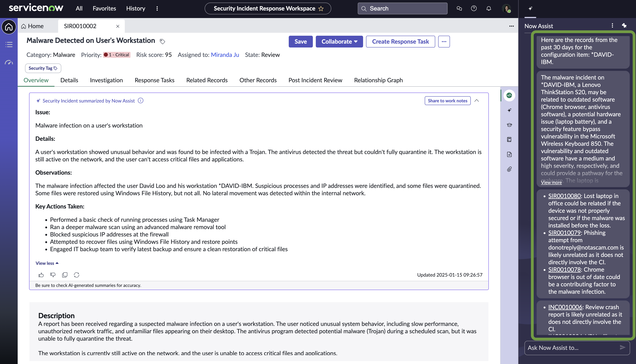
Task: Expand the Collaborate dropdown
Action: click(339, 42)
